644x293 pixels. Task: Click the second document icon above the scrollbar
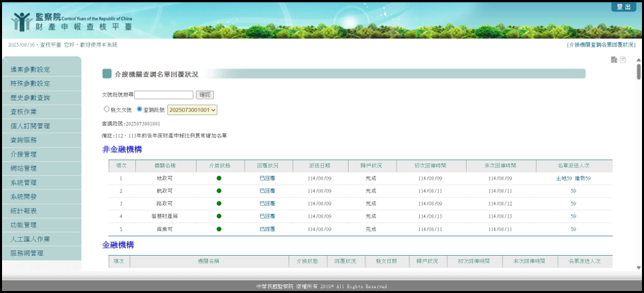623,60
